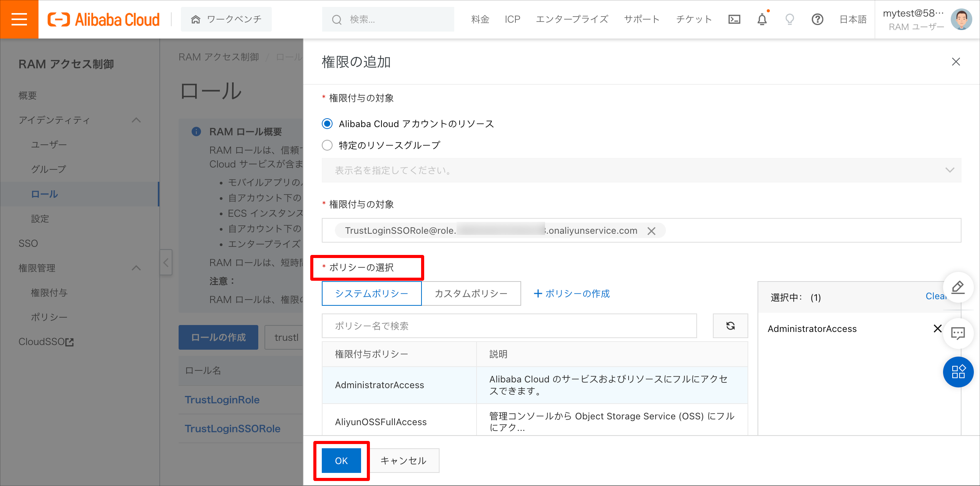
Task: Open the hamburger main menu
Action: [19, 19]
